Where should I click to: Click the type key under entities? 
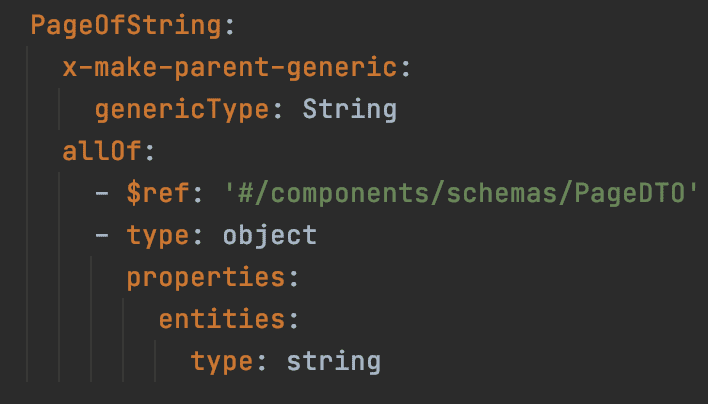point(222,361)
